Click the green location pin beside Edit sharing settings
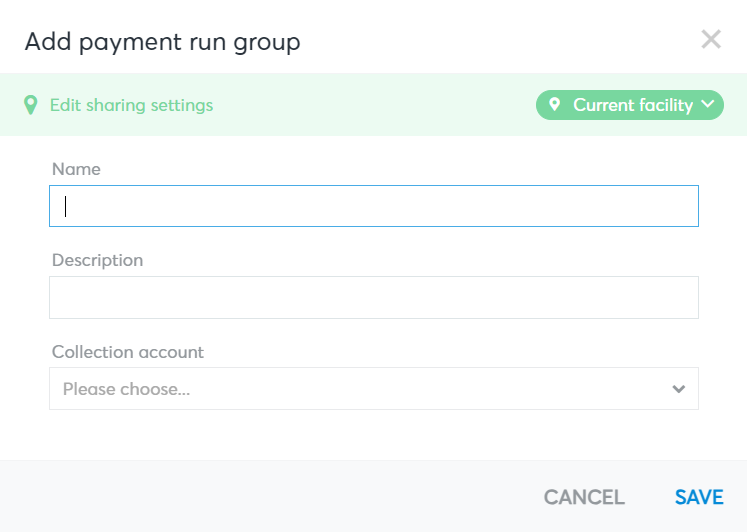Viewport: 747px width, 532px height. click(31, 105)
